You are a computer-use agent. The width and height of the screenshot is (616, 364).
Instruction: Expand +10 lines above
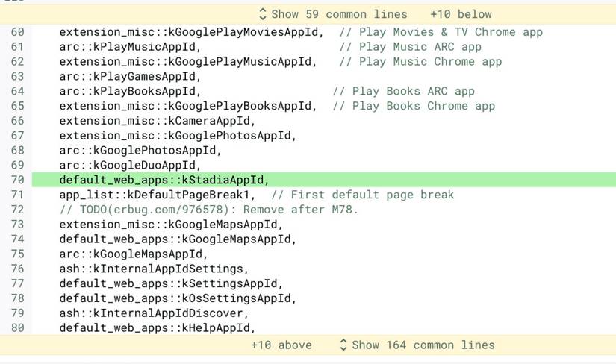(281, 345)
